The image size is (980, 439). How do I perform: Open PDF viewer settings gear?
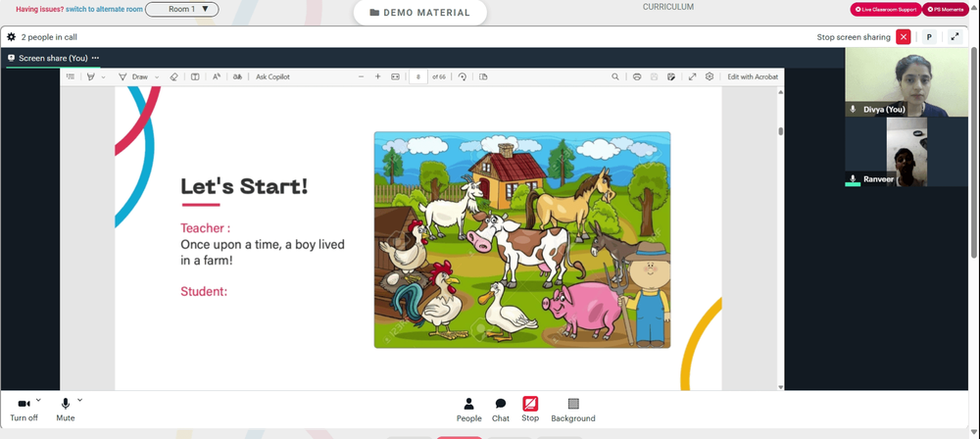click(710, 76)
